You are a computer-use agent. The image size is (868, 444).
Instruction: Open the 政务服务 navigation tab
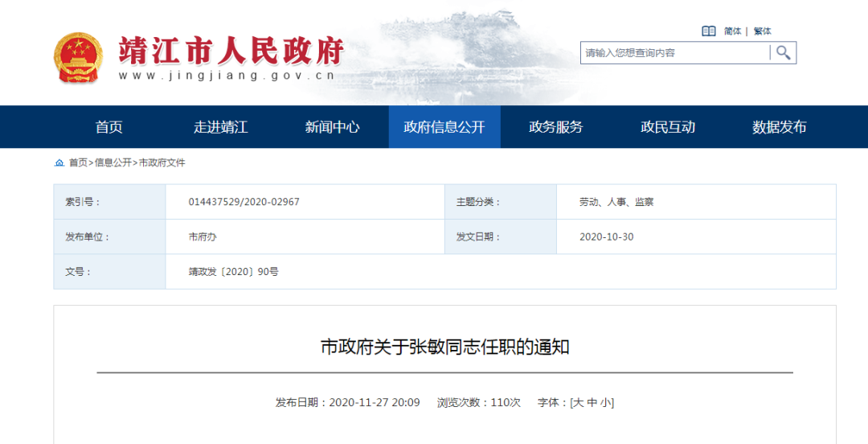[556, 127]
